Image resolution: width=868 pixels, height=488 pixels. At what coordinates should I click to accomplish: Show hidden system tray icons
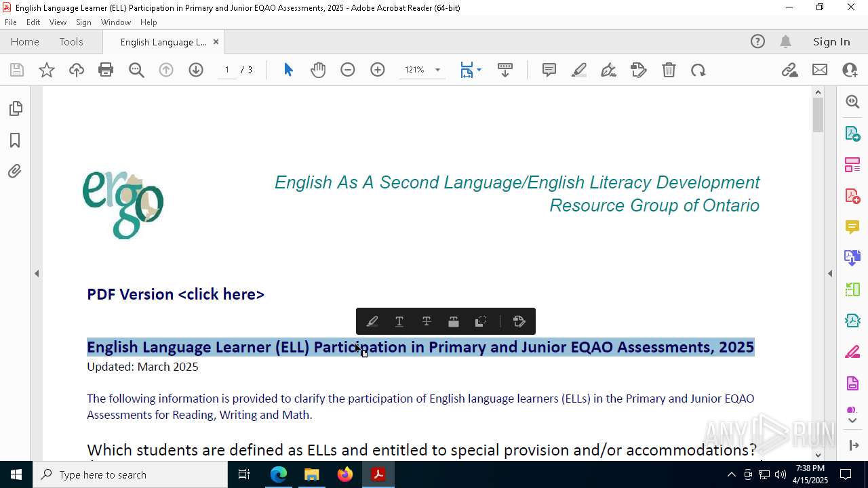[731, 474]
